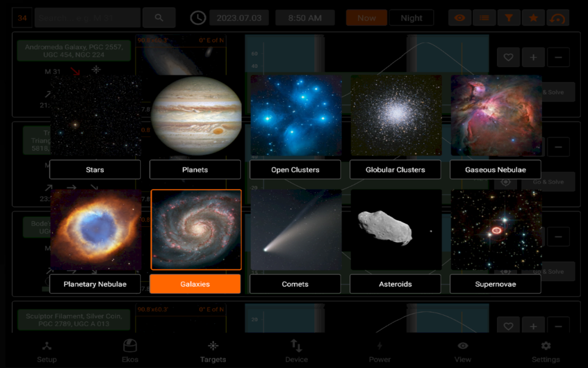Click the Orion Gaseous Nebulae image
588x368 pixels.
point(496,116)
